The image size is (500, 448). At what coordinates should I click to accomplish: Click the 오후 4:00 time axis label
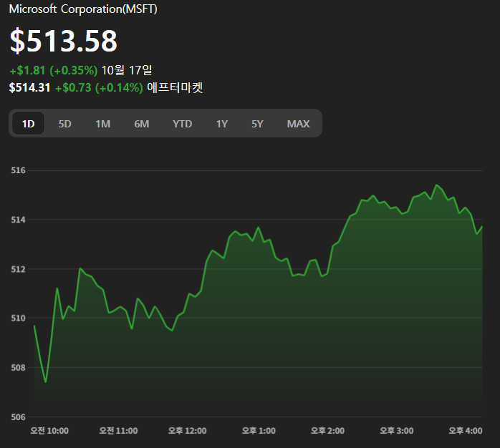tap(465, 431)
